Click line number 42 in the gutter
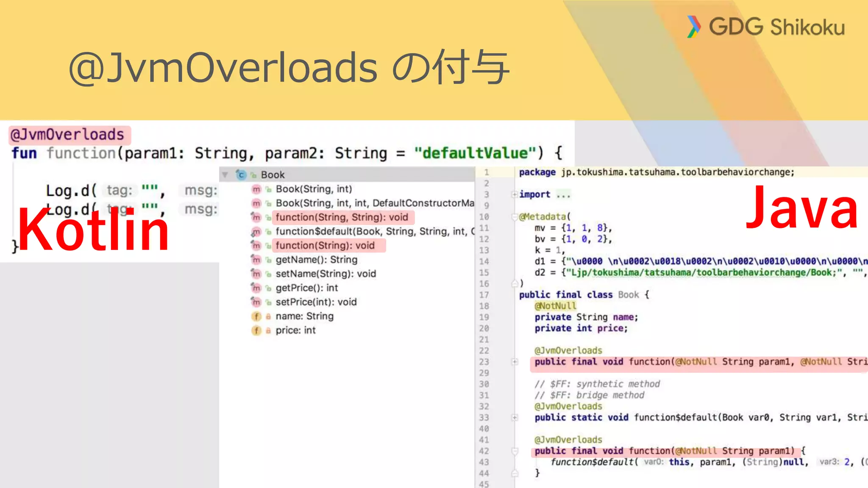Image resolution: width=868 pixels, height=488 pixels. click(x=484, y=451)
